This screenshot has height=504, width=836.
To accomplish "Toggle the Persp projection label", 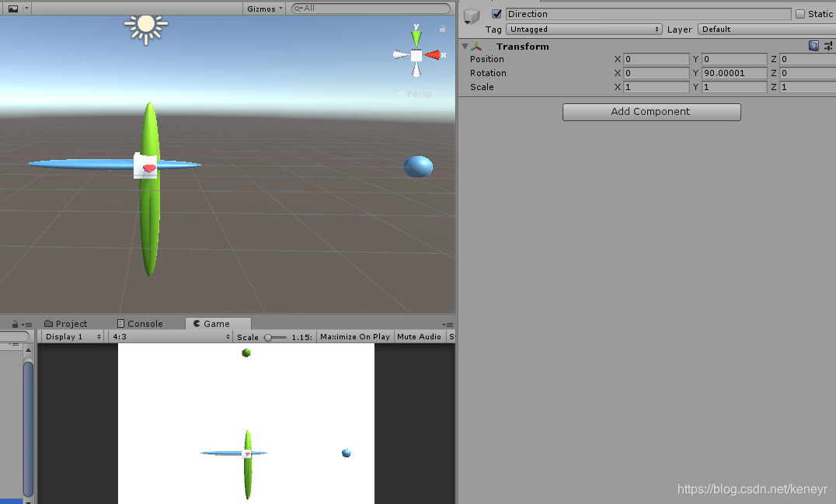I will 414,94.
